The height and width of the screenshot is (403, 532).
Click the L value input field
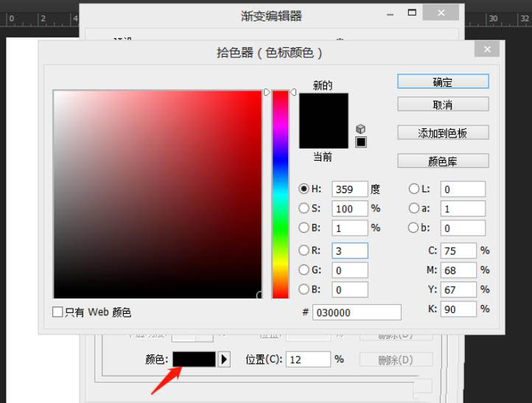pyautogui.click(x=463, y=189)
